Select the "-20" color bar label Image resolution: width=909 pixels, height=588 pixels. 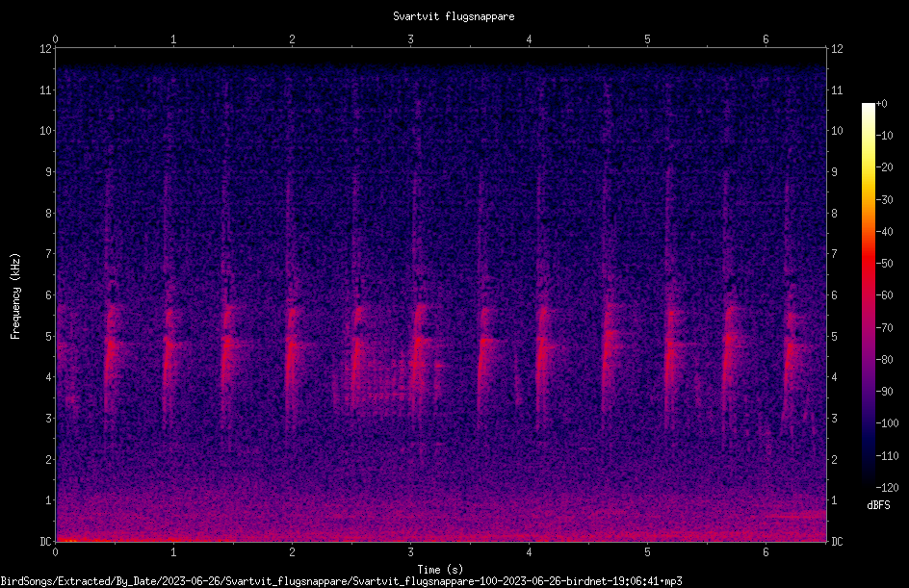(x=884, y=167)
